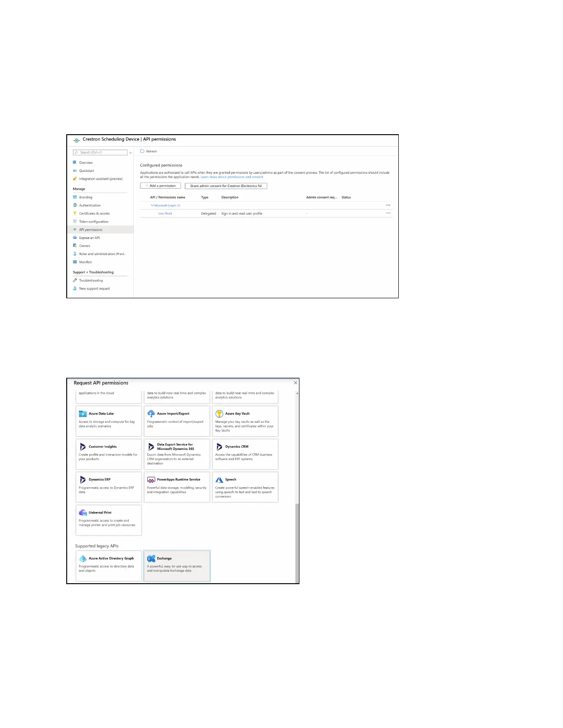Open the Learn more about permissions and consent link
The height and width of the screenshot is (728, 563).
pyautogui.click(x=232, y=177)
